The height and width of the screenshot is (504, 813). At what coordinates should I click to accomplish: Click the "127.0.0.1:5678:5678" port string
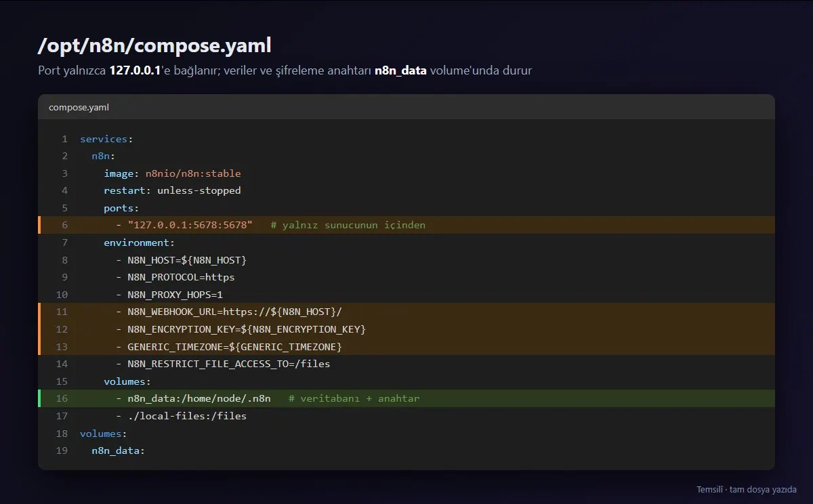pyautogui.click(x=190, y=225)
